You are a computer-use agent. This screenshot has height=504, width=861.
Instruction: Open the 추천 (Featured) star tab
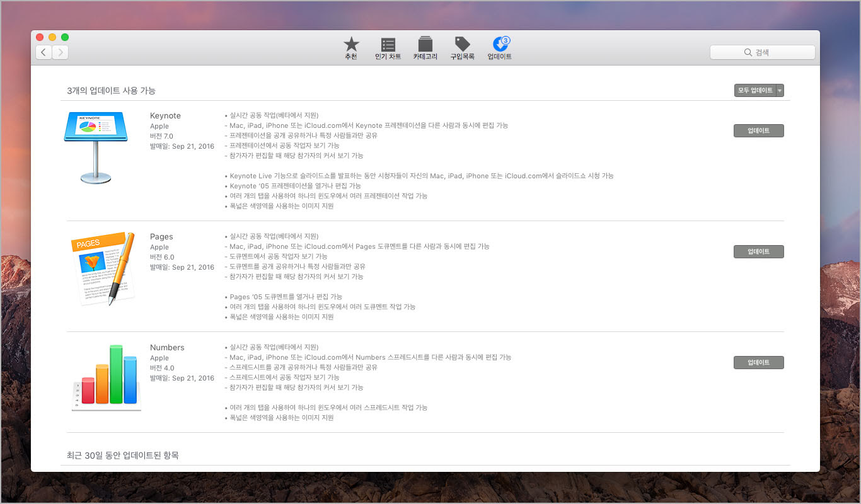(x=351, y=49)
